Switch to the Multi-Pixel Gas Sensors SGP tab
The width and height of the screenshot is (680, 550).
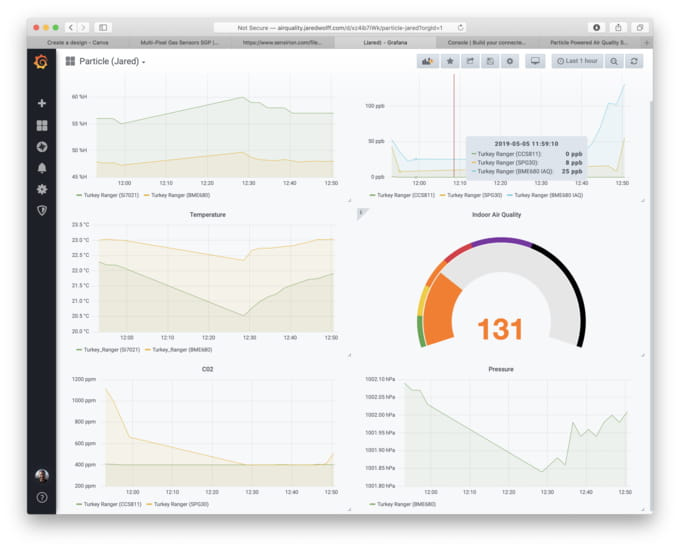click(x=180, y=43)
